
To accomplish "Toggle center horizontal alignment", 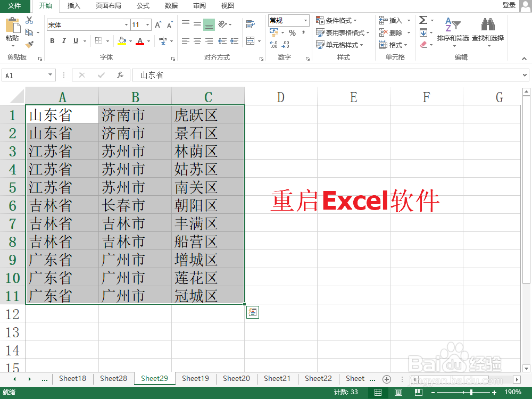I will pyautogui.click(x=197, y=41).
